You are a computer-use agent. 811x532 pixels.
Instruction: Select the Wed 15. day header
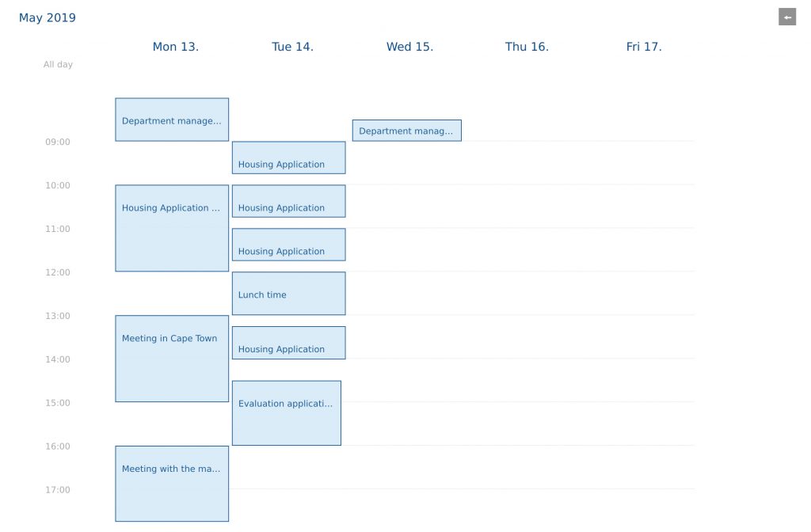click(x=409, y=47)
